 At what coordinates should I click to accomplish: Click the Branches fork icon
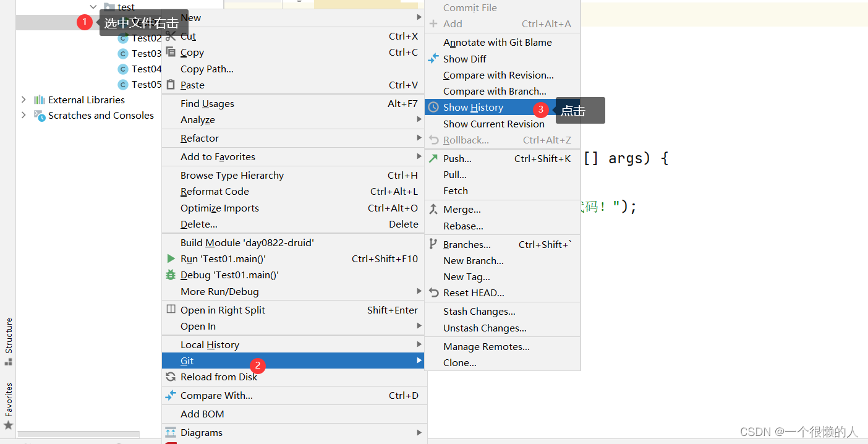click(x=433, y=244)
